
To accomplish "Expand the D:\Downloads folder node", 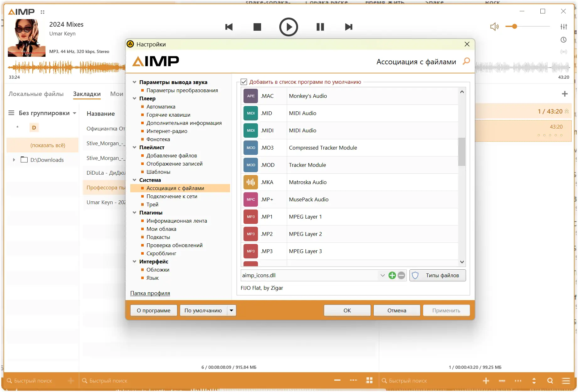I will (x=14, y=160).
